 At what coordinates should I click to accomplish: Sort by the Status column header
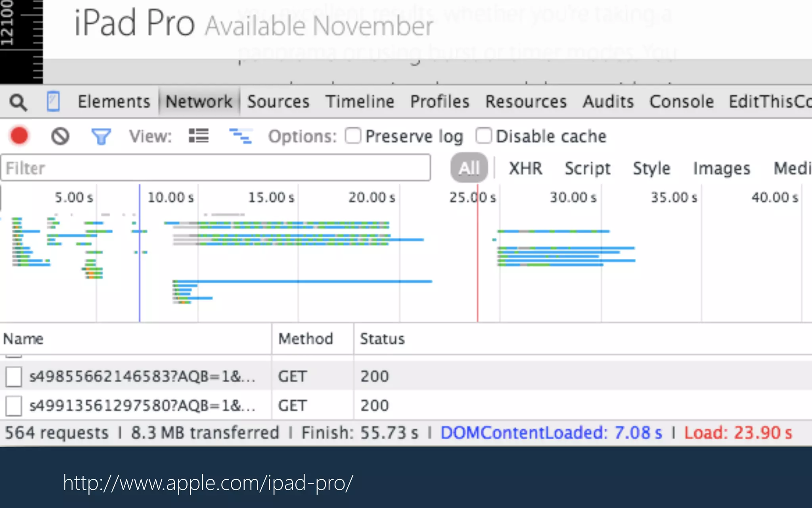tap(583, 339)
